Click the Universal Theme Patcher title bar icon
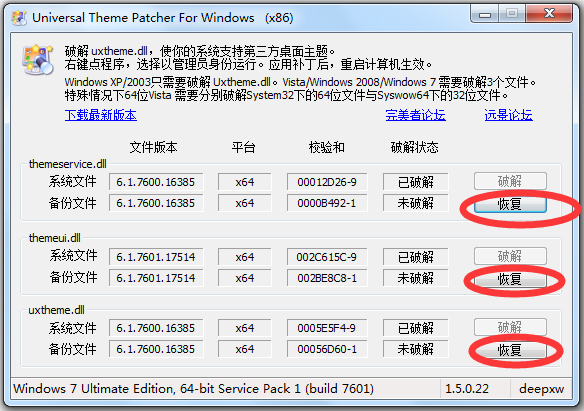584x411 pixels. (x=19, y=17)
